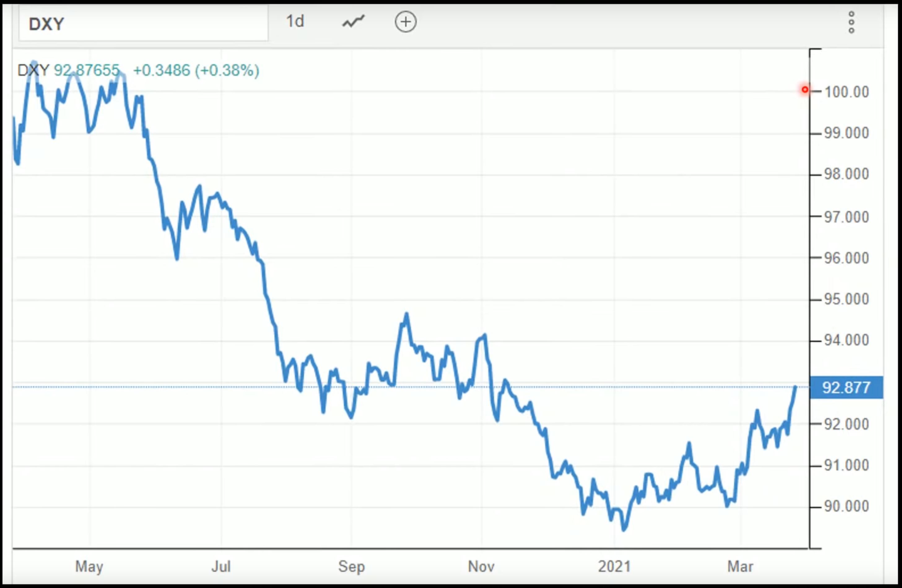Click the circled plus add icon
This screenshot has width=902, height=588.
406,22
